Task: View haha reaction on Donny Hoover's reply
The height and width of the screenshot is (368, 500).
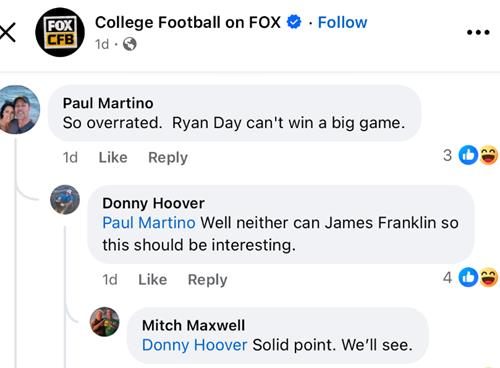Action: [489, 277]
